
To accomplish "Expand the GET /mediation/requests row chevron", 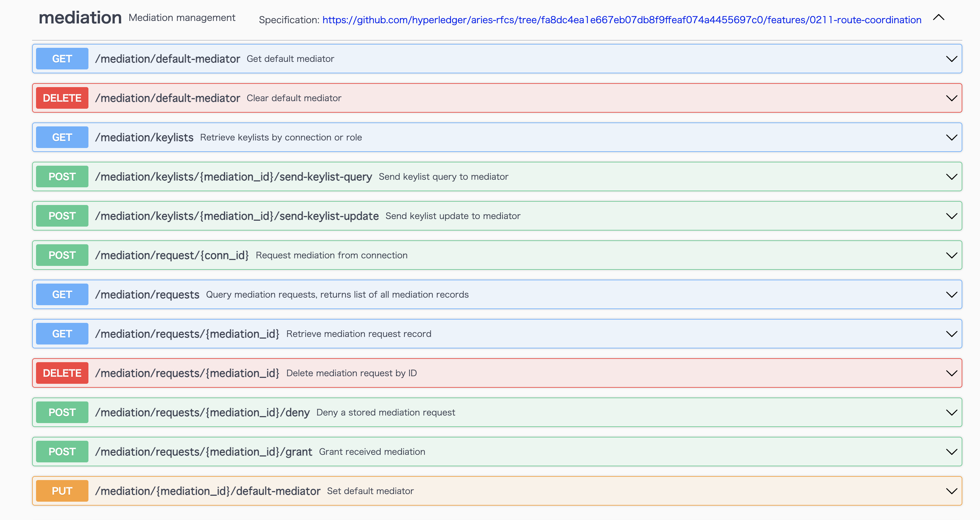I will click(x=952, y=295).
